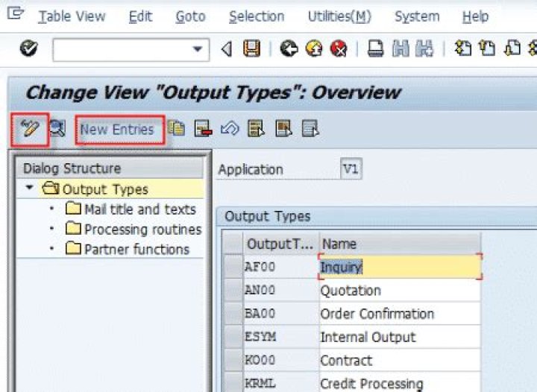Open the Selection menu
Screen dimensions: 537x392
pyautogui.click(x=257, y=16)
